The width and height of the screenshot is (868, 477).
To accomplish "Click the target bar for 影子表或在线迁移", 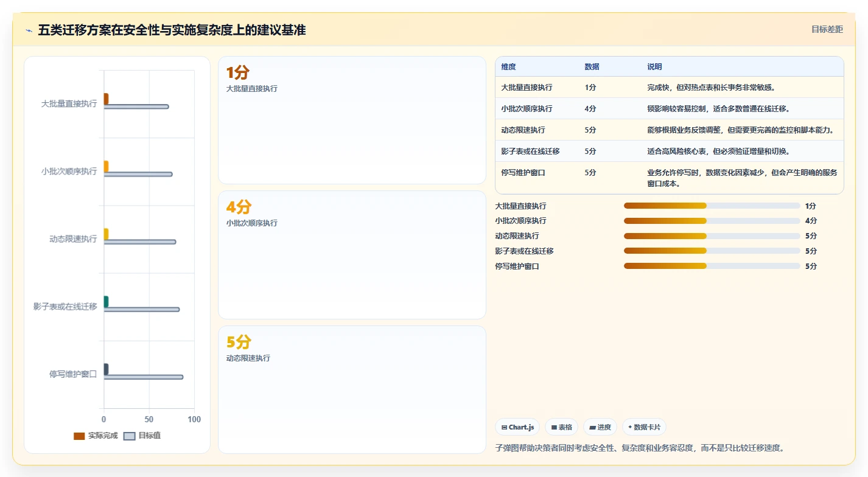I will 142,309.
